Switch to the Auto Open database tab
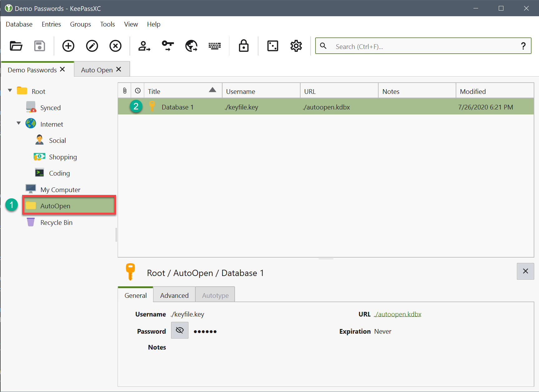Viewport: 539px width, 392px height. pyautogui.click(x=97, y=70)
